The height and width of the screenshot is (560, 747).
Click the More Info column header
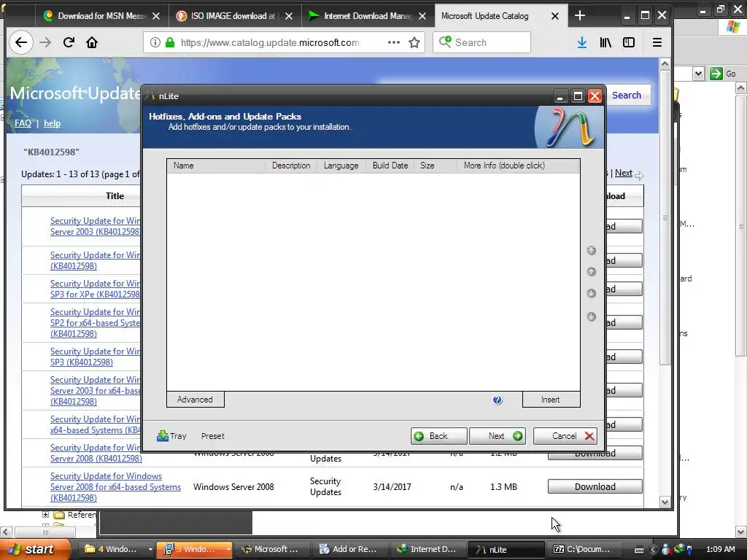[x=518, y=166]
